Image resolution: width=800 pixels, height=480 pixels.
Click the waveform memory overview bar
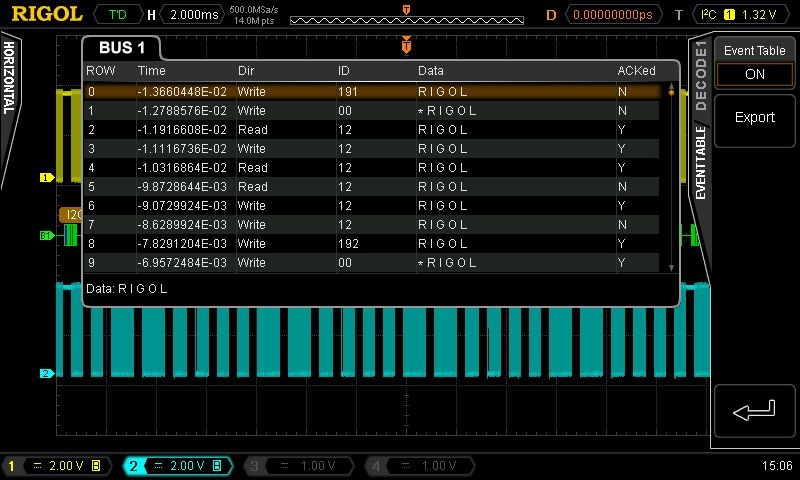[x=407, y=20]
